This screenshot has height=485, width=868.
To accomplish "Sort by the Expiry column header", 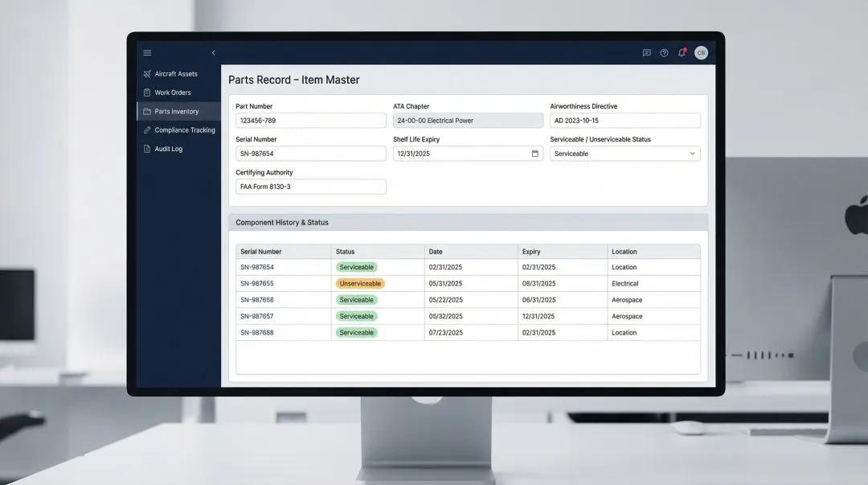I will click(x=531, y=252).
